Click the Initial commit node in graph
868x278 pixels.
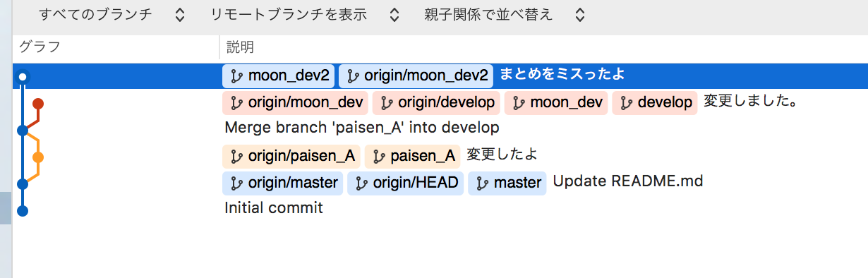[x=23, y=210]
